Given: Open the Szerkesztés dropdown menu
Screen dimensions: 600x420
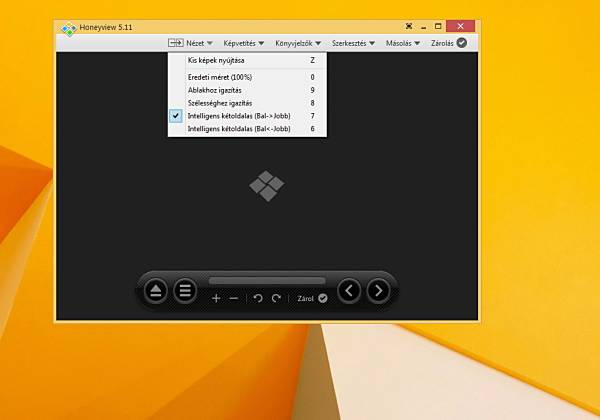Looking at the screenshot, I should click(x=353, y=43).
